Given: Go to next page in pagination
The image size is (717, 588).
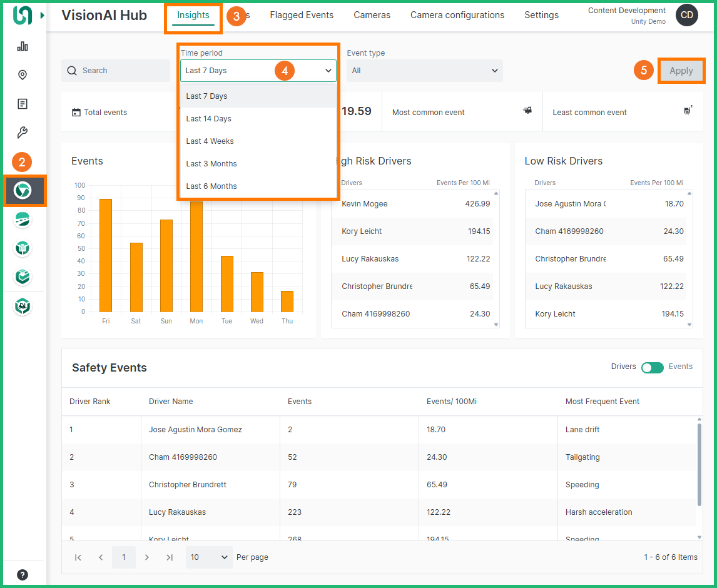Looking at the screenshot, I should [x=147, y=557].
